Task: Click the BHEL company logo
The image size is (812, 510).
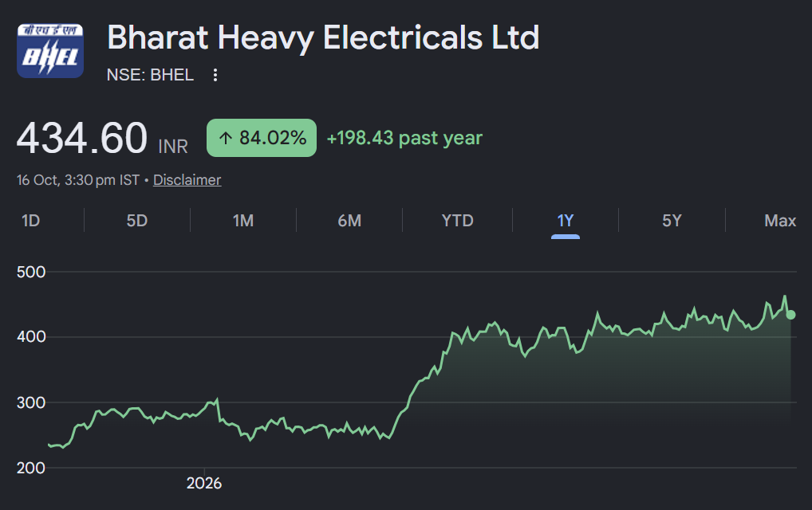Action: pos(50,51)
